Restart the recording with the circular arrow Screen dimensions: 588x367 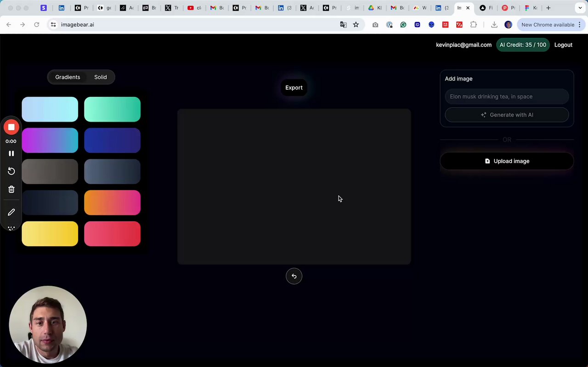point(11,171)
